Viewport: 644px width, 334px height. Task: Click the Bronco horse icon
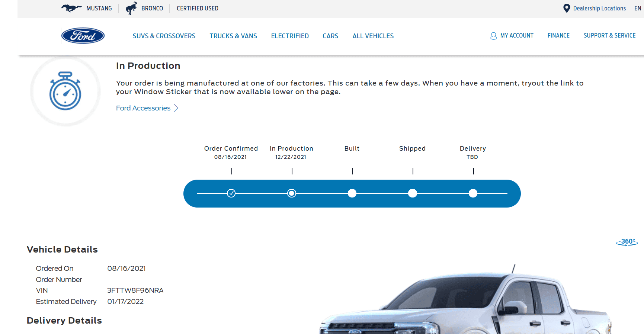point(131,8)
